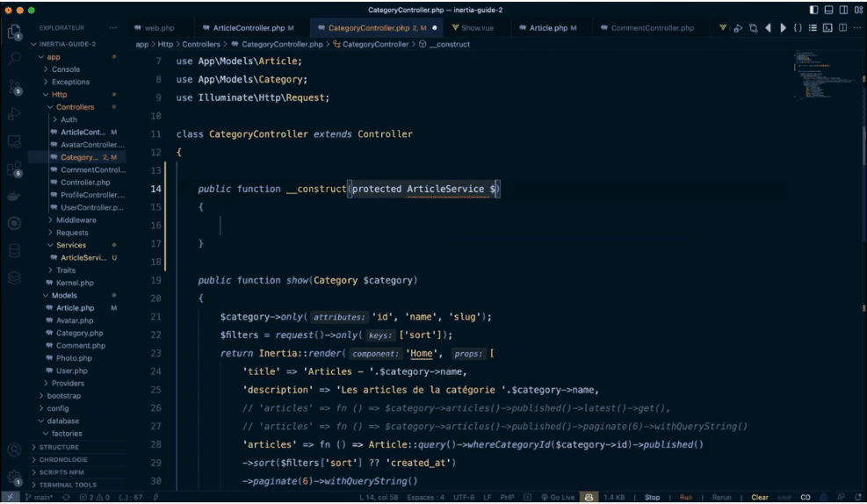Click the Stop button in status bar
Viewport: 867px width, 504px height.
point(652,497)
